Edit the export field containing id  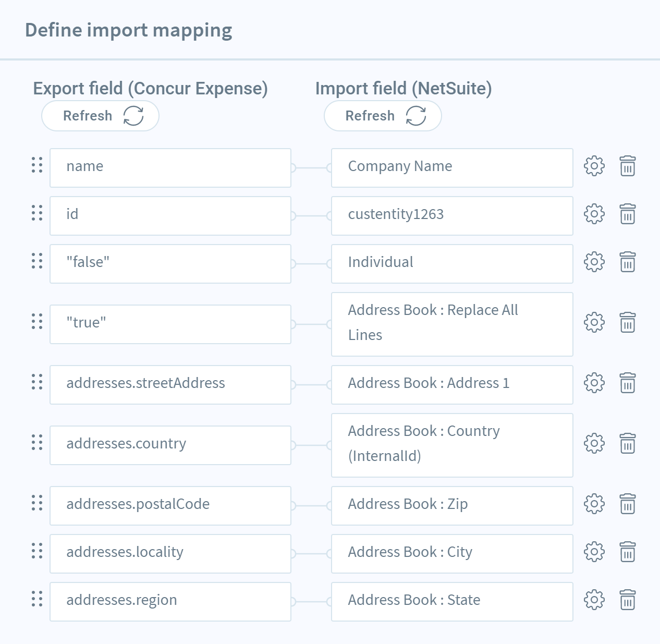[x=170, y=216]
